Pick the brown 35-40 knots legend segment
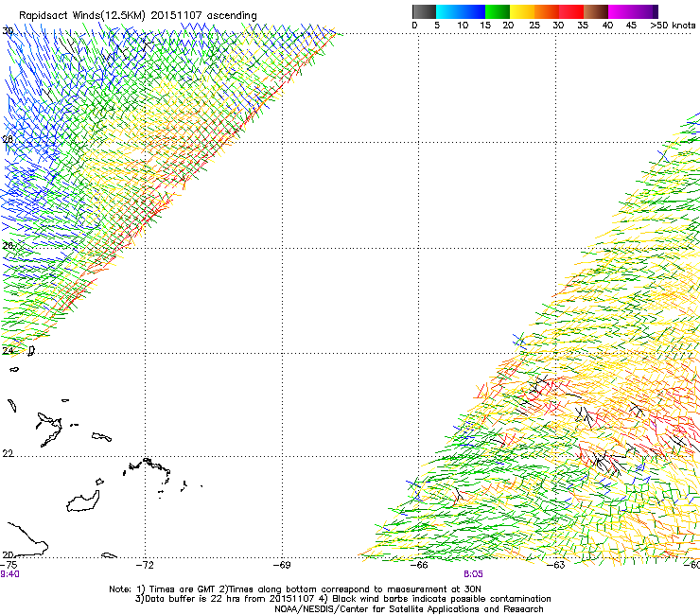The image size is (700, 615). pyautogui.click(x=596, y=11)
